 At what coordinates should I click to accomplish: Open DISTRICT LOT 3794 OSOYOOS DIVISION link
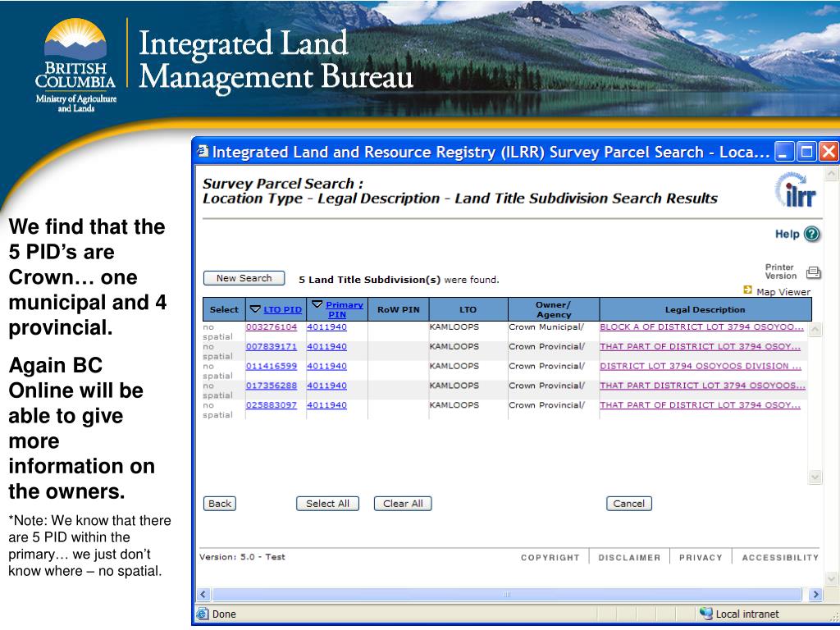701,366
